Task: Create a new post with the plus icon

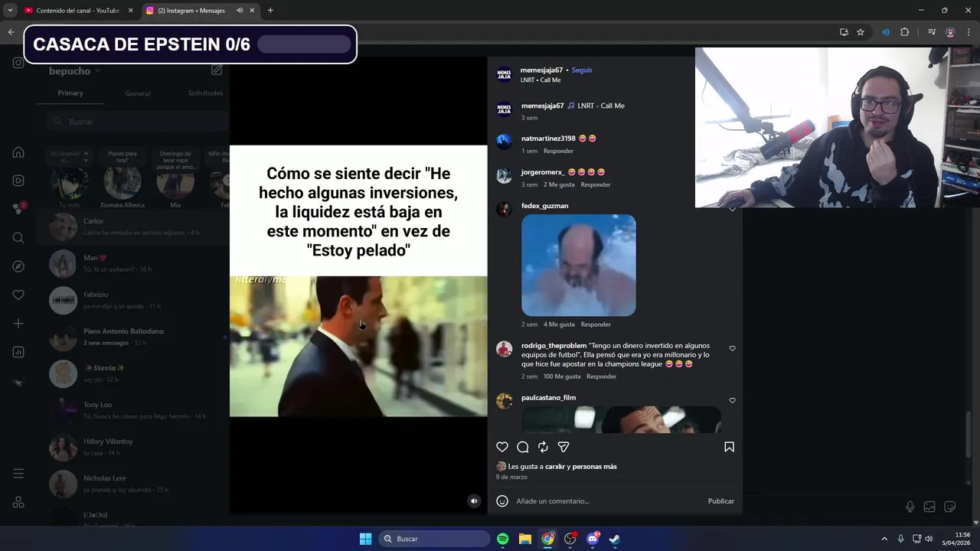Action: pyautogui.click(x=18, y=324)
